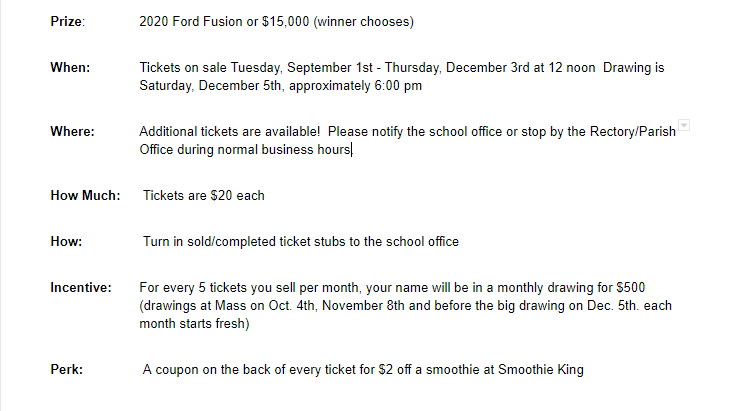The image size is (734, 411).
Task: Click the bold When label
Action: [x=70, y=67]
